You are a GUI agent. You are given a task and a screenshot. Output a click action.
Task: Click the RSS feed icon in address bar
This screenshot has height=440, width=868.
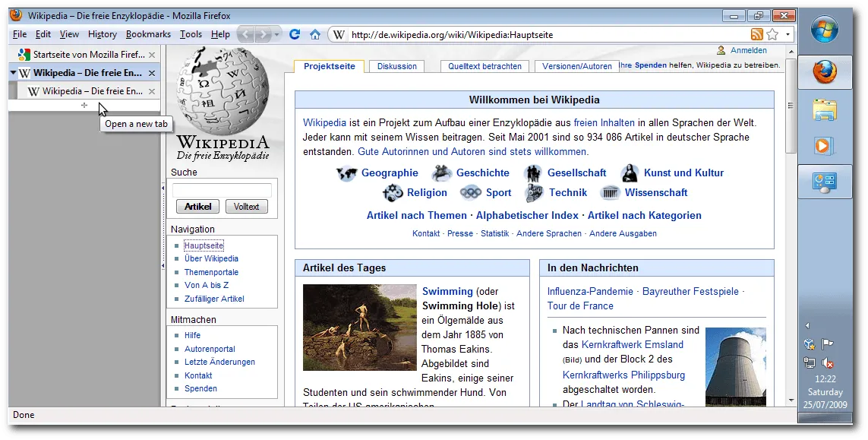[x=756, y=34]
